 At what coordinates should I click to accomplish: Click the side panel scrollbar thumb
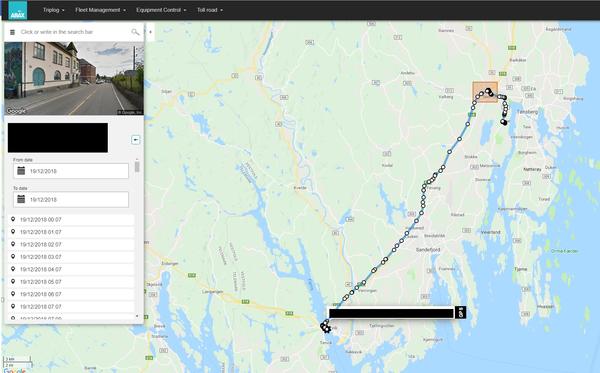point(137,167)
